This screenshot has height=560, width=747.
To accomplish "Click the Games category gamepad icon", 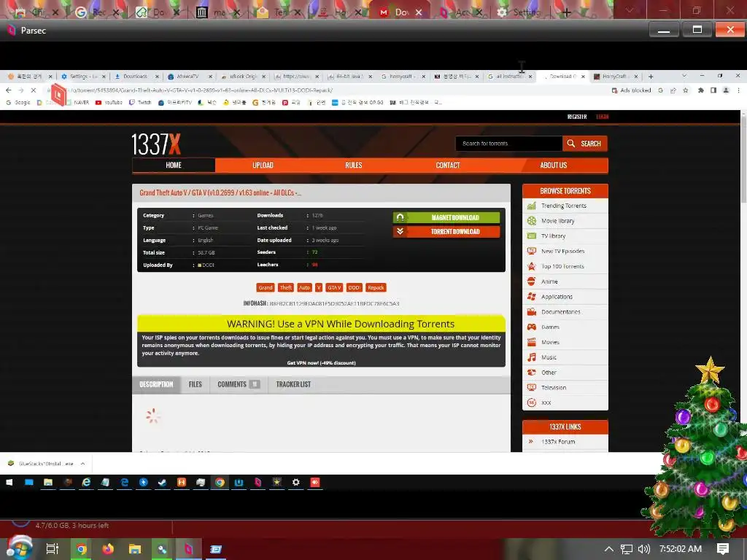I will (532, 327).
